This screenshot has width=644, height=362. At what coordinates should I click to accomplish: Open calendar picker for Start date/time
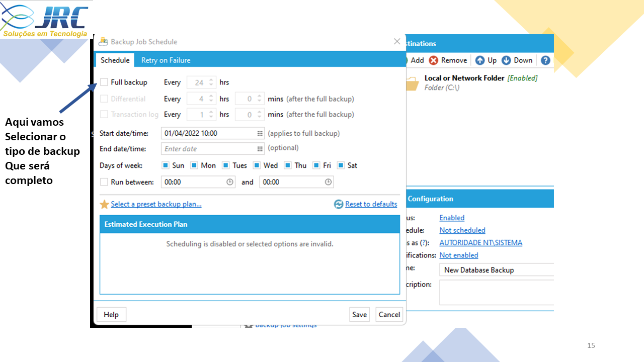coord(260,133)
